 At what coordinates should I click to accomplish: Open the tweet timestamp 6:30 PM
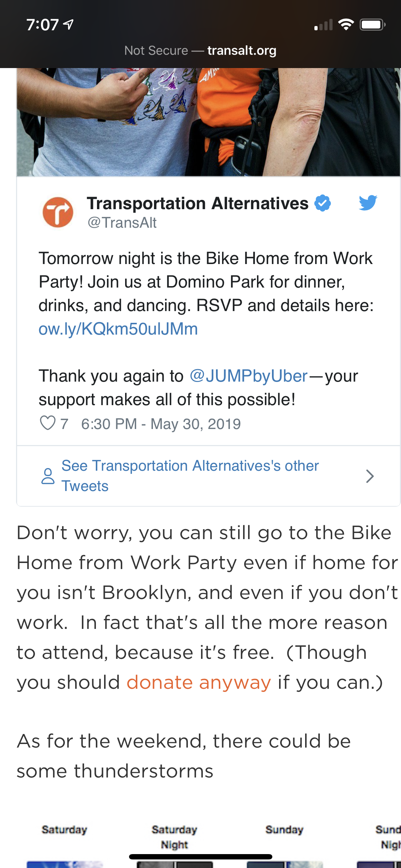(161, 424)
